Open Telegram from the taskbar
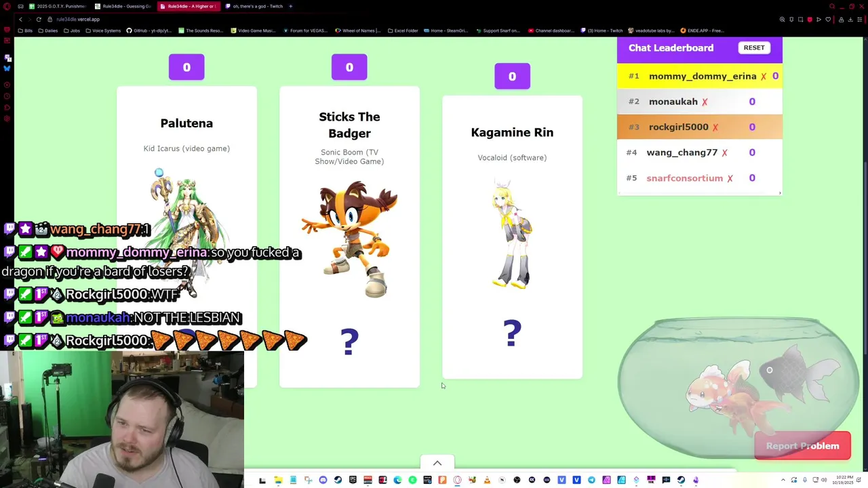The height and width of the screenshot is (488, 868). (591, 480)
